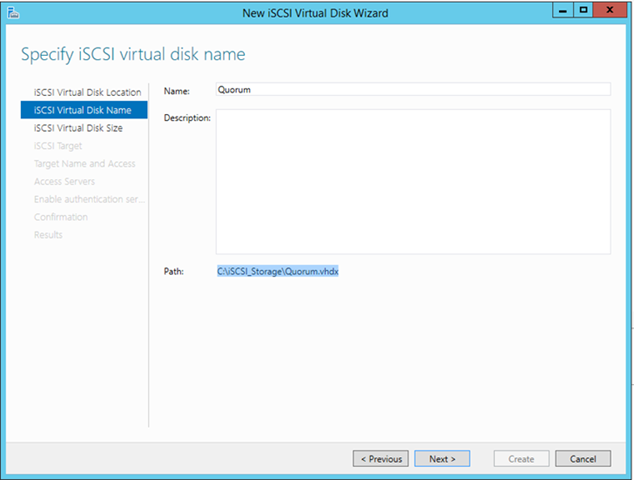Screen dimensions: 634x480
Task: Select the Confirmation step in the sidebar
Action: click(60, 217)
